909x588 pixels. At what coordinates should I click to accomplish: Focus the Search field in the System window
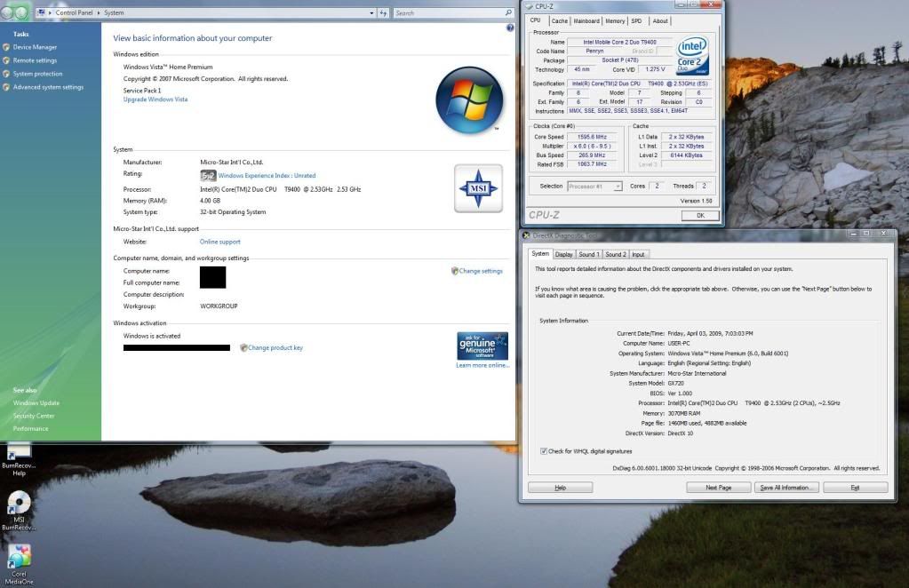448,12
